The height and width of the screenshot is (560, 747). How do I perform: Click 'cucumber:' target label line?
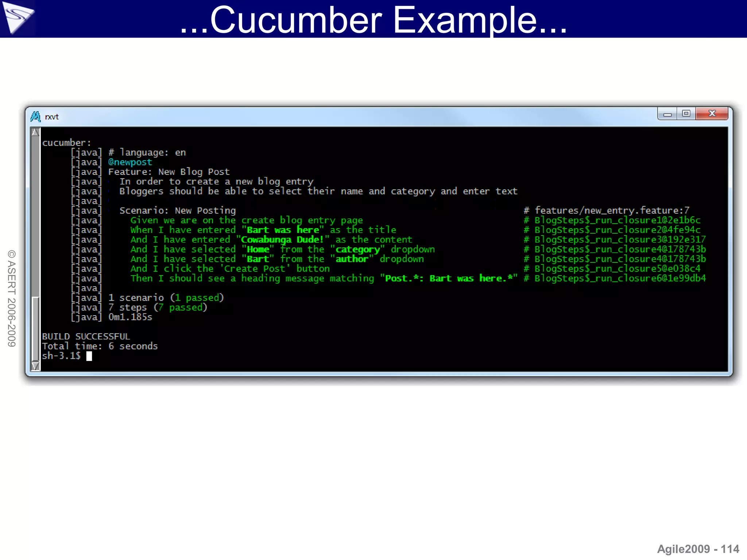click(66, 143)
